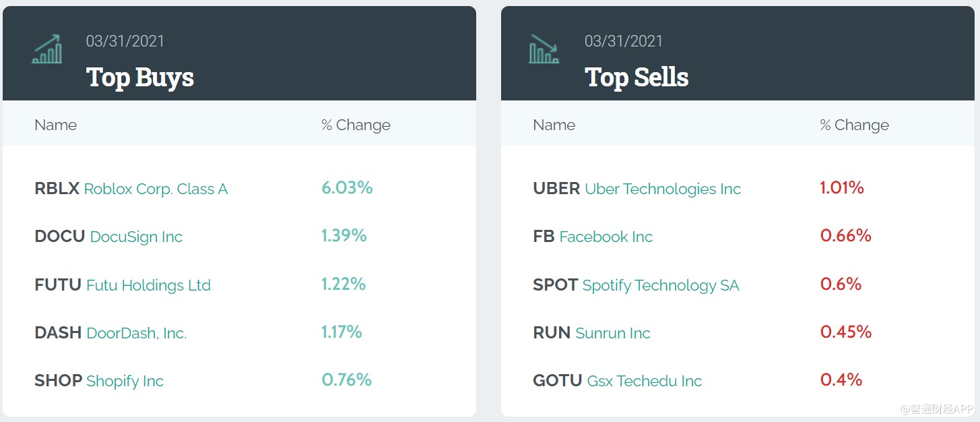Image resolution: width=980 pixels, height=422 pixels.
Task: Open the DocuSign Inc stock link
Action: (x=135, y=237)
